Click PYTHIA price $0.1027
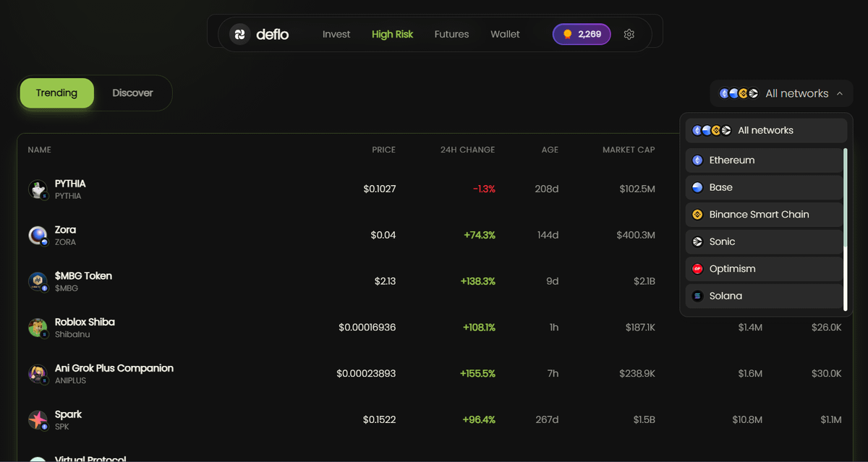Image resolution: width=868 pixels, height=462 pixels. pyautogui.click(x=380, y=189)
